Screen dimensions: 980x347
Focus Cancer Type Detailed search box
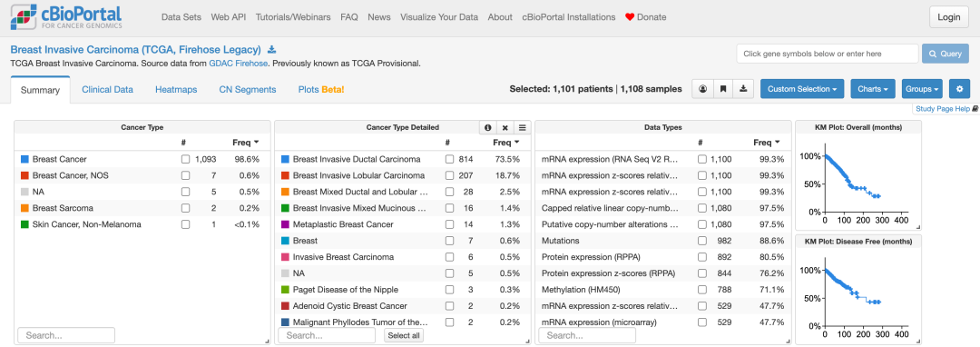click(x=327, y=335)
